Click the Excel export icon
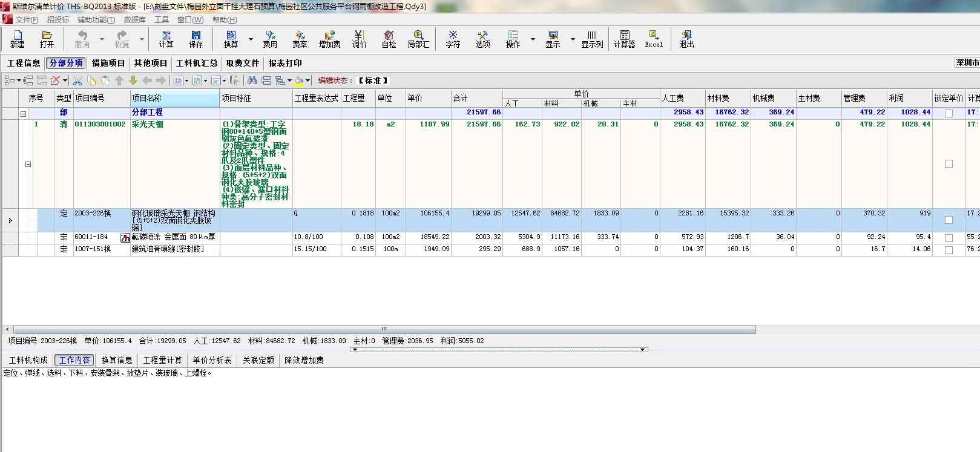This screenshot has width=980, height=452. pos(654,39)
